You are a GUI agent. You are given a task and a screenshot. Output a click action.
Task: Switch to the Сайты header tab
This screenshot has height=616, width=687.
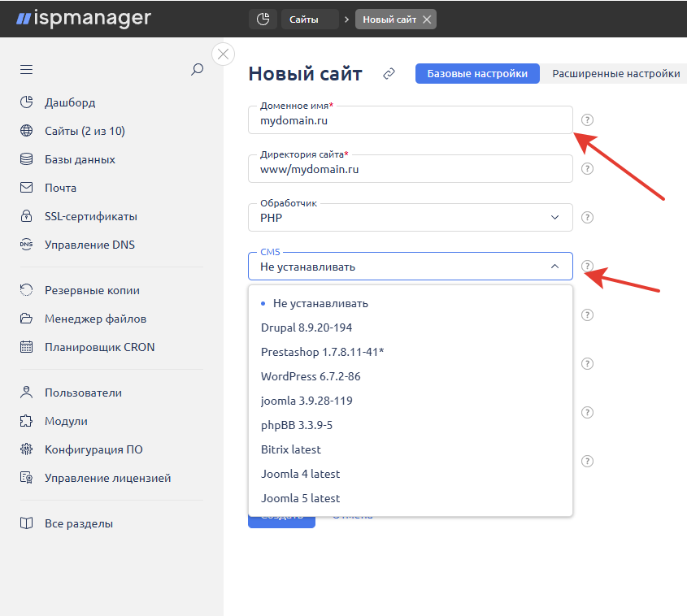(310, 20)
